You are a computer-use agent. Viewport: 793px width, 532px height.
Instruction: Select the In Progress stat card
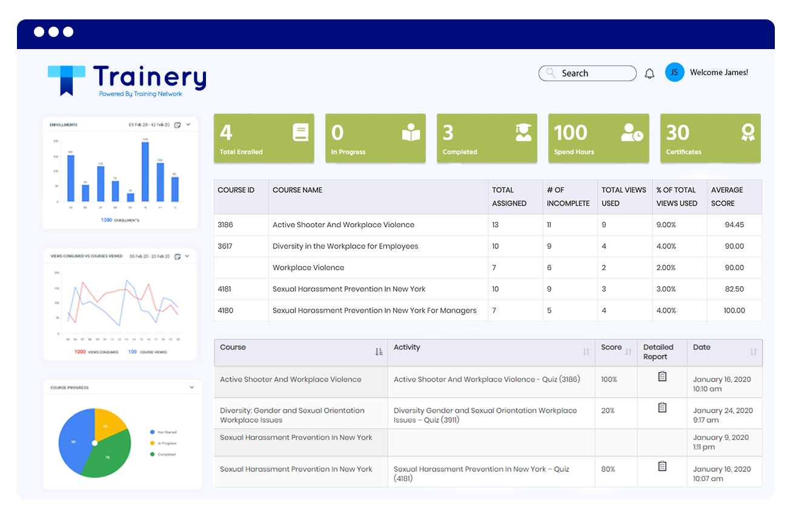click(x=376, y=138)
